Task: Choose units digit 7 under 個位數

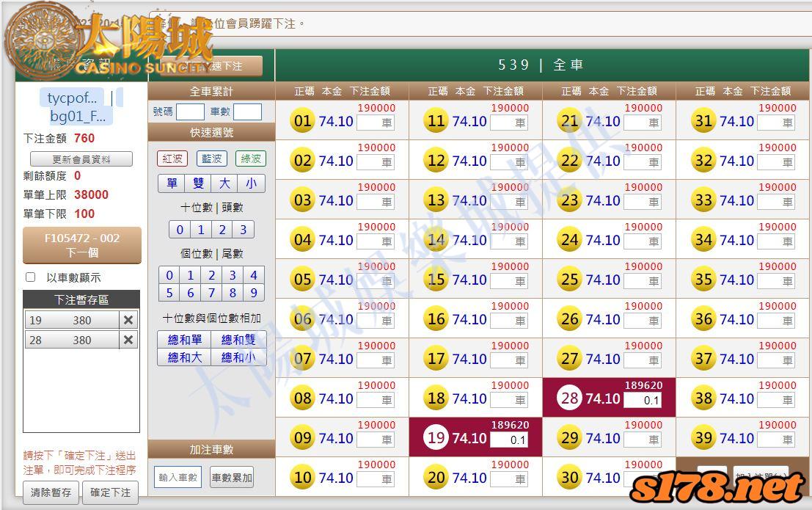Action: point(211,293)
